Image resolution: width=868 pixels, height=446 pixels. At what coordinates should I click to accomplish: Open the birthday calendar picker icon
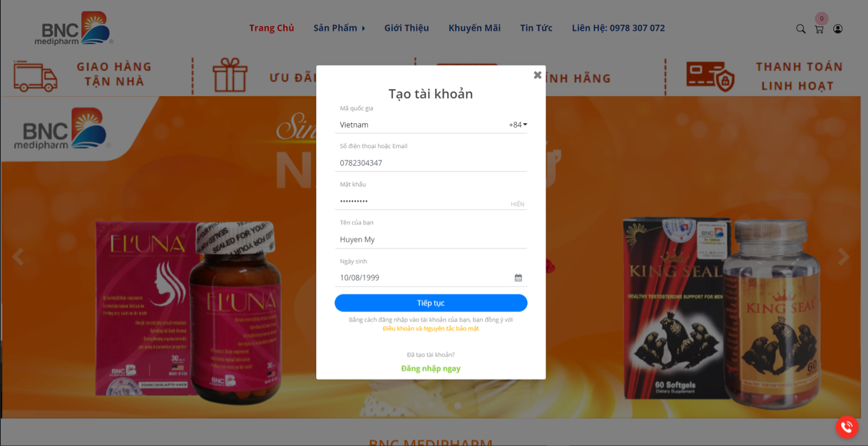click(x=519, y=278)
